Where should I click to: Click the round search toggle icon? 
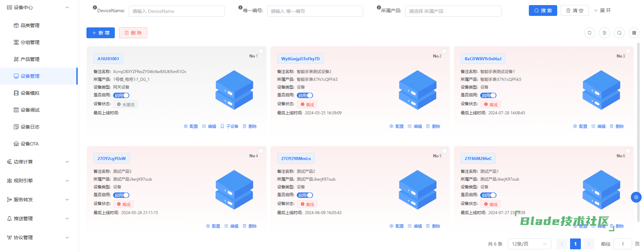coord(619,33)
